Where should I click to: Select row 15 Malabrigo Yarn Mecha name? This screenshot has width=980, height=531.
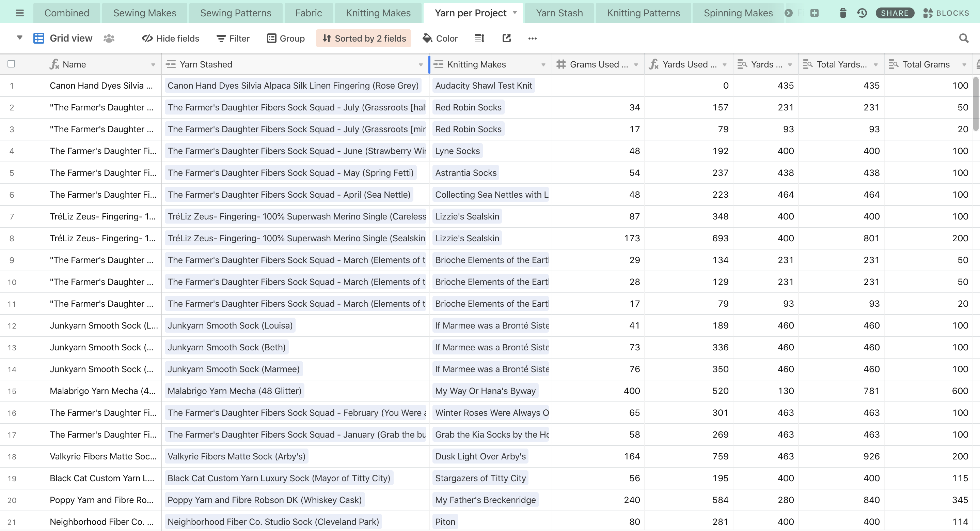pos(103,391)
